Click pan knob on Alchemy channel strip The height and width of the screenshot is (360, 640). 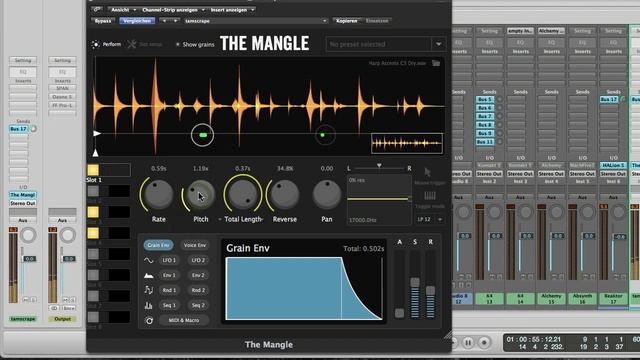pyautogui.click(x=556, y=212)
